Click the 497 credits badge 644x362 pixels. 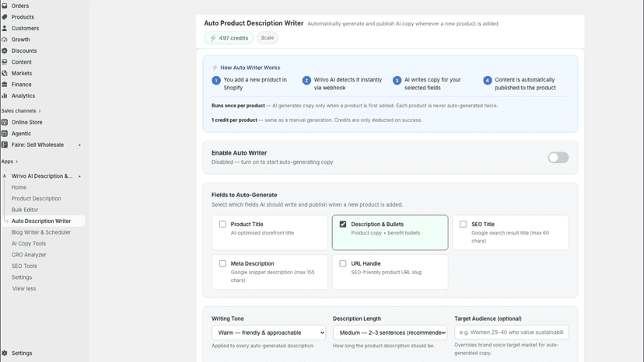pyautogui.click(x=229, y=38)
